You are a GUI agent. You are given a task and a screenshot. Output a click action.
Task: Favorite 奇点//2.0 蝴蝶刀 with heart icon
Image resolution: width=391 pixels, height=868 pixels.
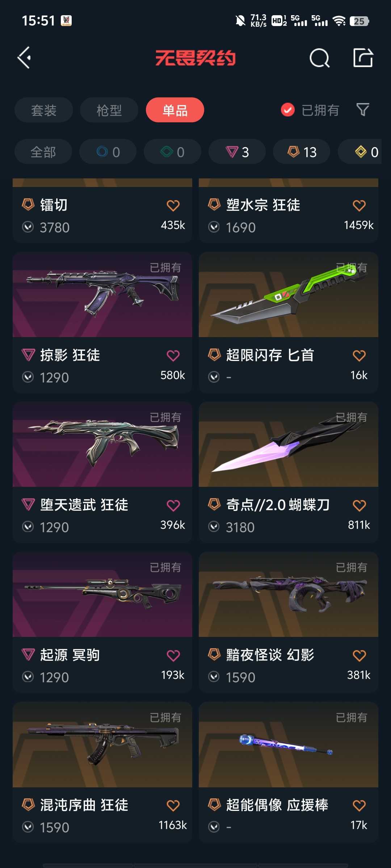[359, 505]
